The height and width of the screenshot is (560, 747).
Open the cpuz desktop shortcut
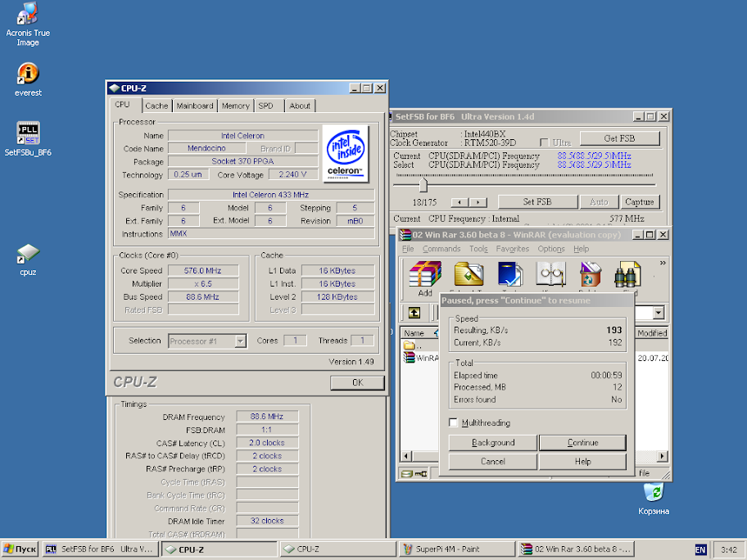[x=28, y=260]
